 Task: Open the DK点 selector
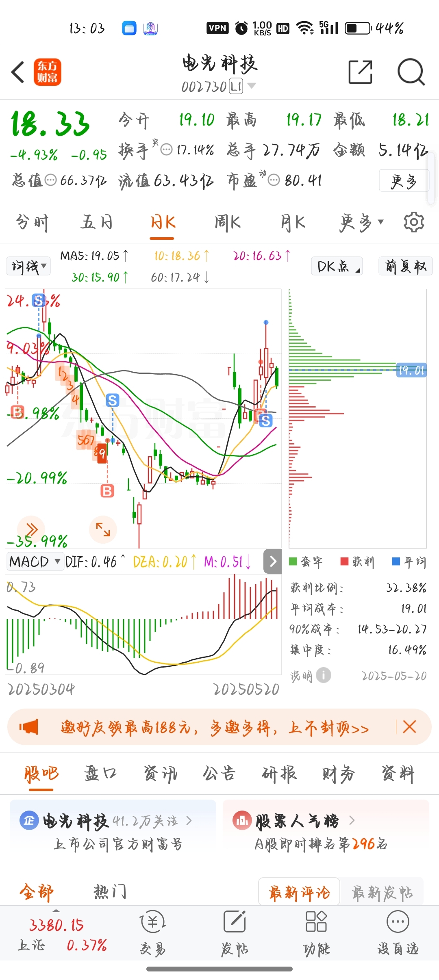[x=337, y=266]
